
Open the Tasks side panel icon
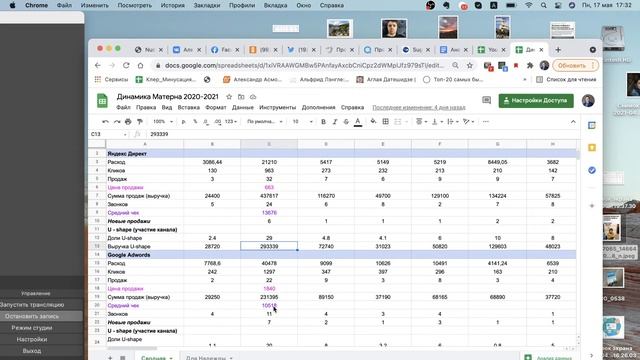tap(592, 170)
